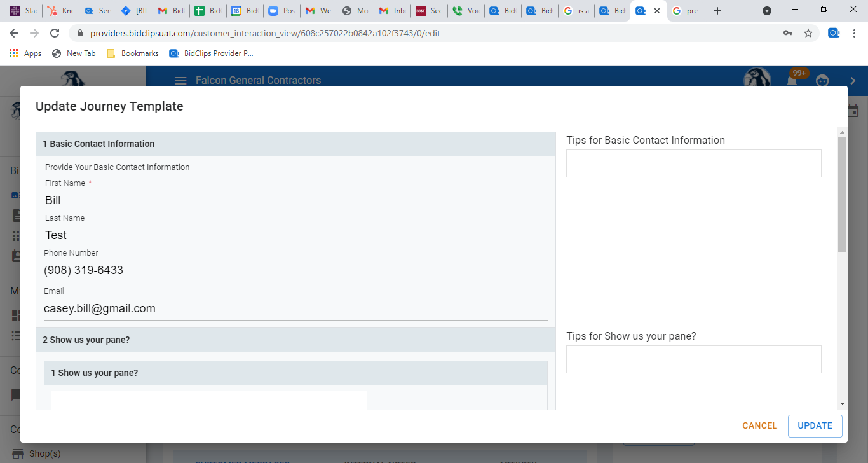Open the Bookmarks folder in bookmarks bar
This screenshot has width=868, height=463.
[x=133, y=53]
